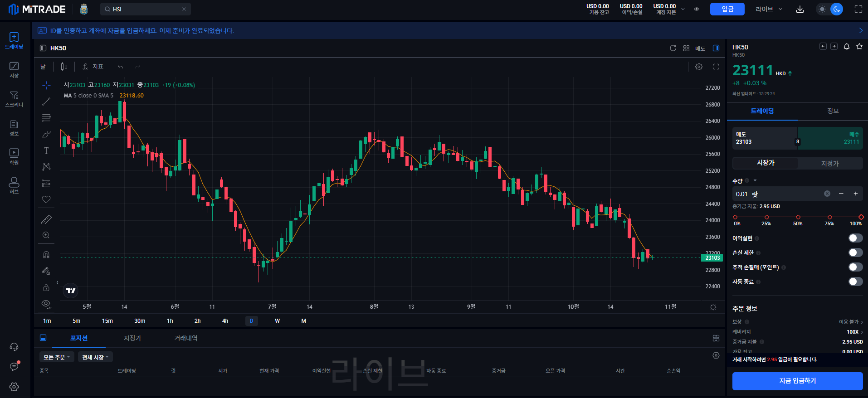Click the heart favorite drawing icon

point(46,199)
